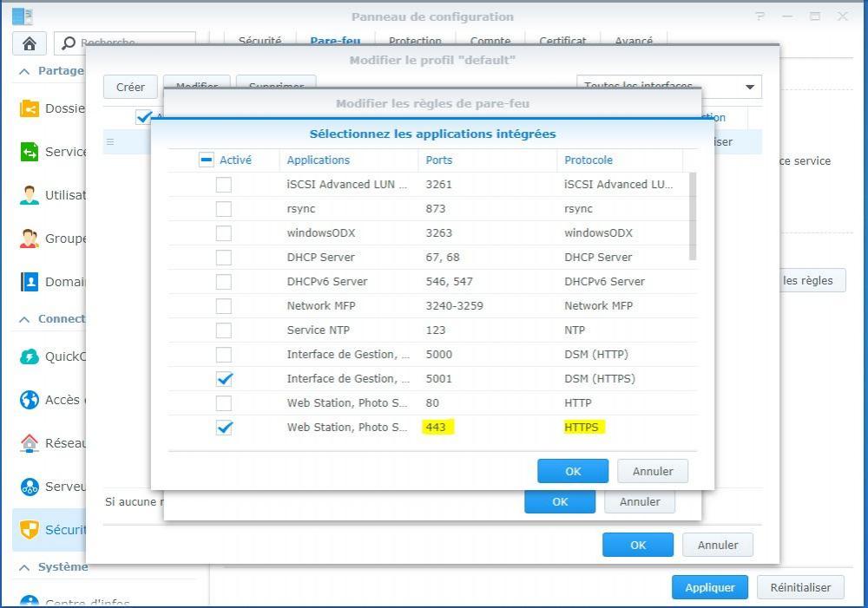Open the Sécurité shield icon
The image size is (868, 608).
click(30, 529)
